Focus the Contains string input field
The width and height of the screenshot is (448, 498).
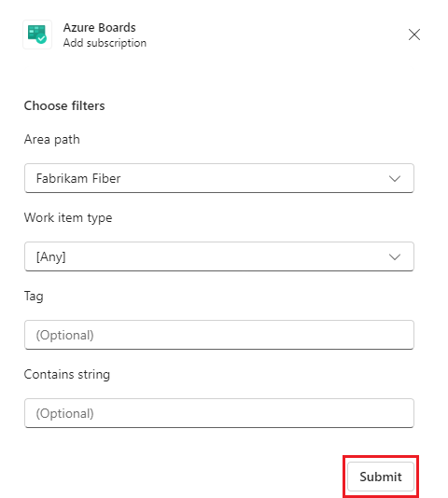pos(219,413)
